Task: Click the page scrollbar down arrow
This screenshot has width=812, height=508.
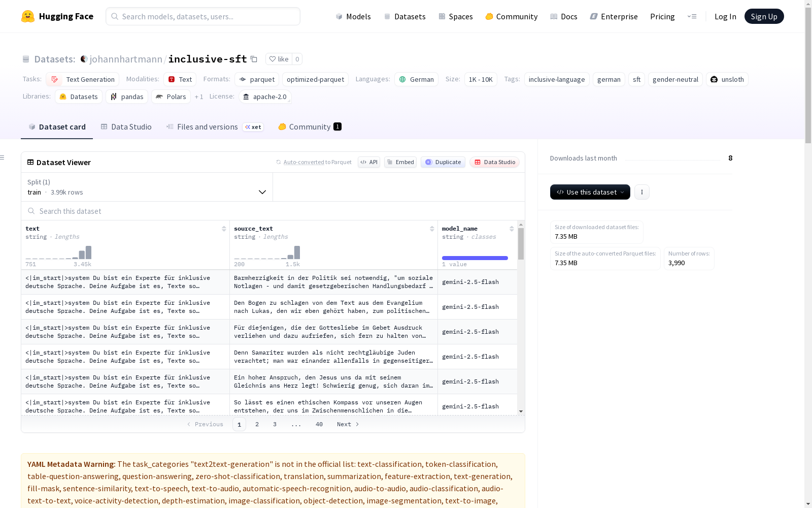Action: coord(808,504)
